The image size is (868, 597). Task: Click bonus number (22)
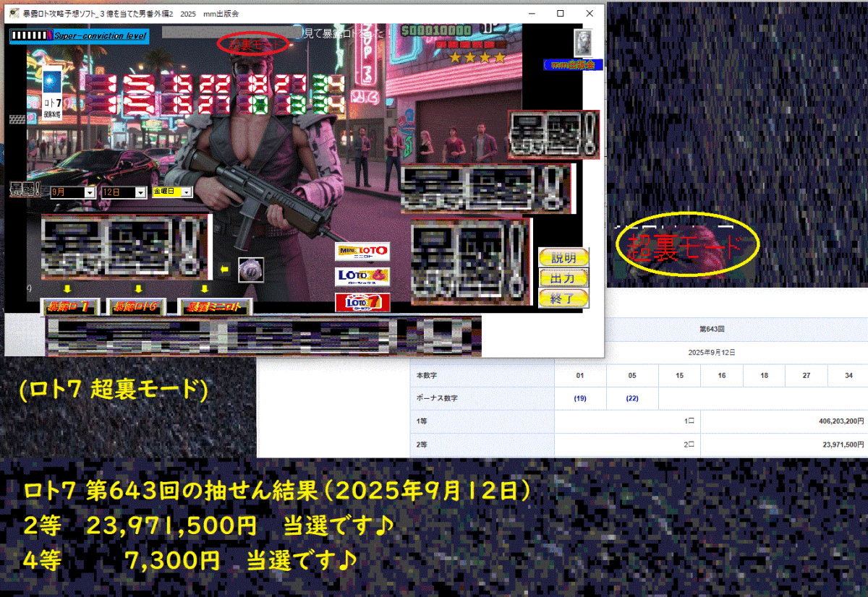[632, 398]
